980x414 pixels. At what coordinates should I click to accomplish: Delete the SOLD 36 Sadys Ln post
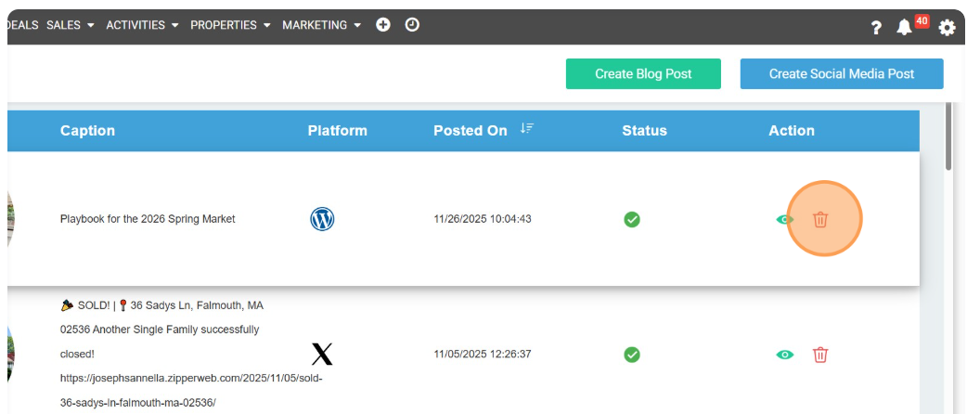[x=820, y=355]
